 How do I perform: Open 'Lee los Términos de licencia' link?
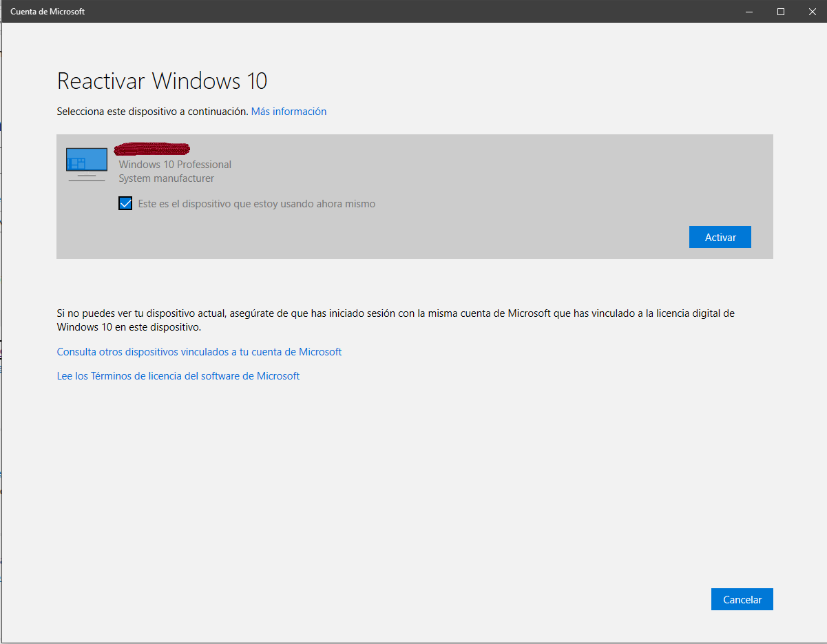coord(178,375)
